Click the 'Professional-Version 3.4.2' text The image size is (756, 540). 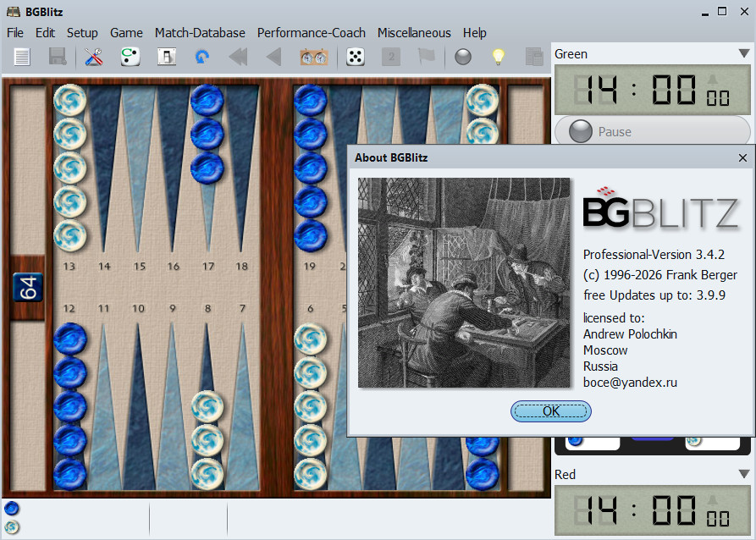[x=654, y=255]
